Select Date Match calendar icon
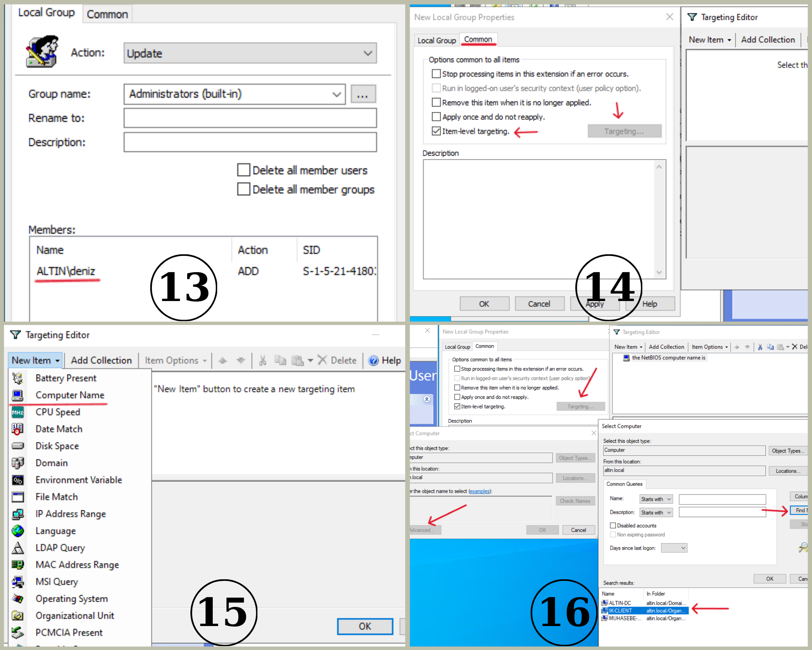This screenshot has height=650, width=812. click(17, 429)
